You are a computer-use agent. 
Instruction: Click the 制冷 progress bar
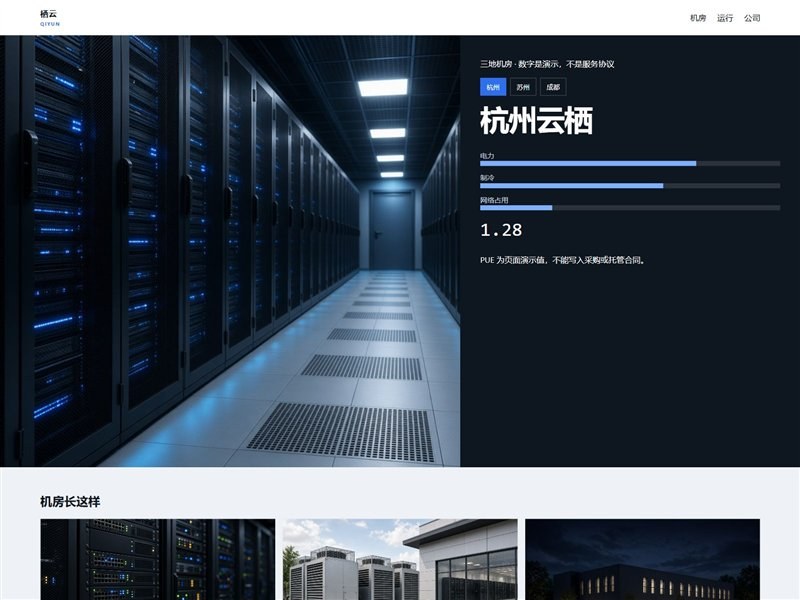pos(630,186)
